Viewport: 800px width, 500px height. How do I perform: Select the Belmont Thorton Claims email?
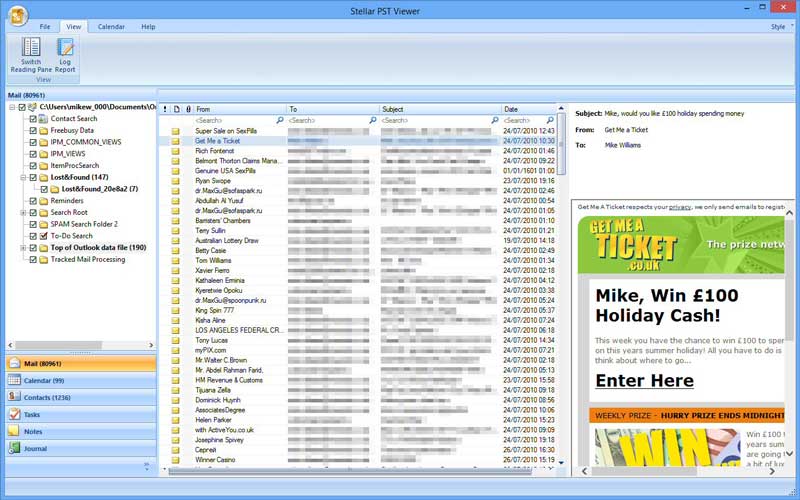(357, 161)
